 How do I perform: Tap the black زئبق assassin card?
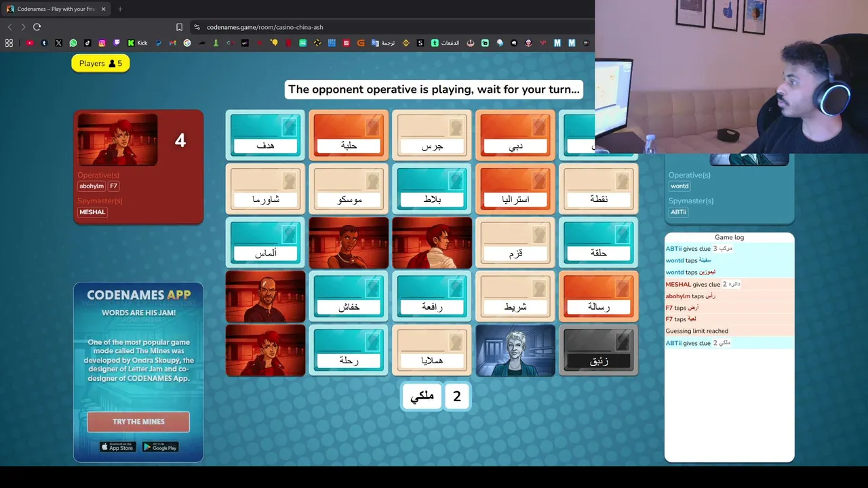599,350
